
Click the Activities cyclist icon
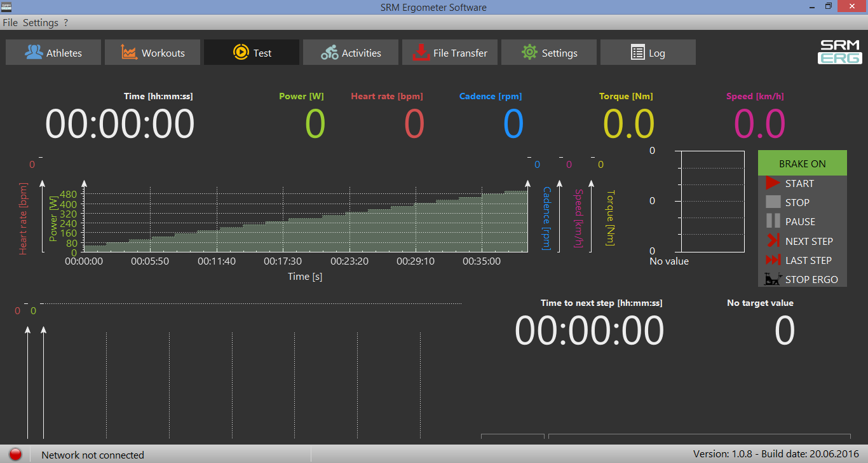click(329, 52)
